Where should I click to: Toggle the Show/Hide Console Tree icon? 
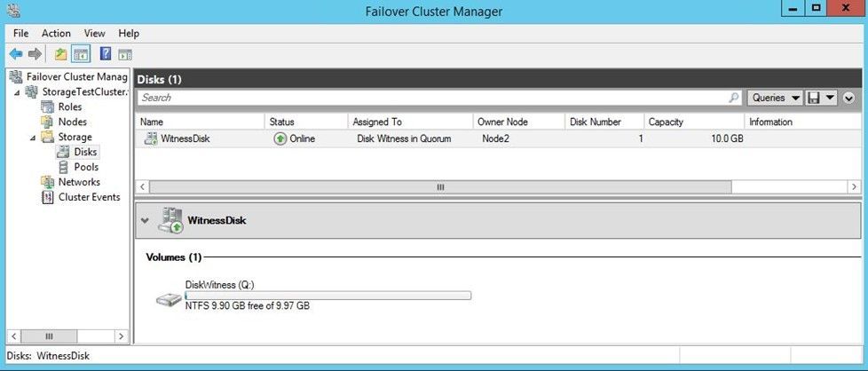81,54
